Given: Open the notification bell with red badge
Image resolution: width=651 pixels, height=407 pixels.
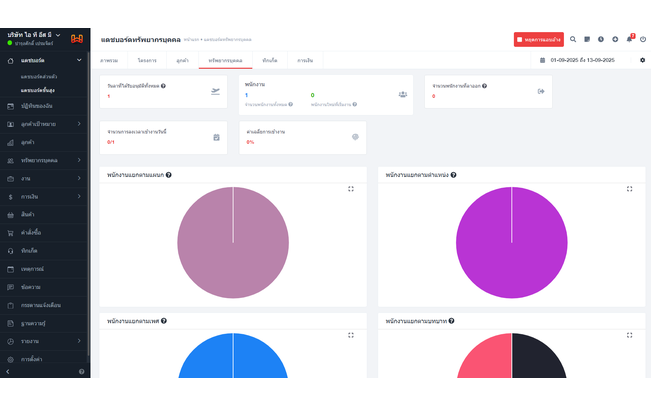Looking at the screenshot, I should (x=629, y=39).
